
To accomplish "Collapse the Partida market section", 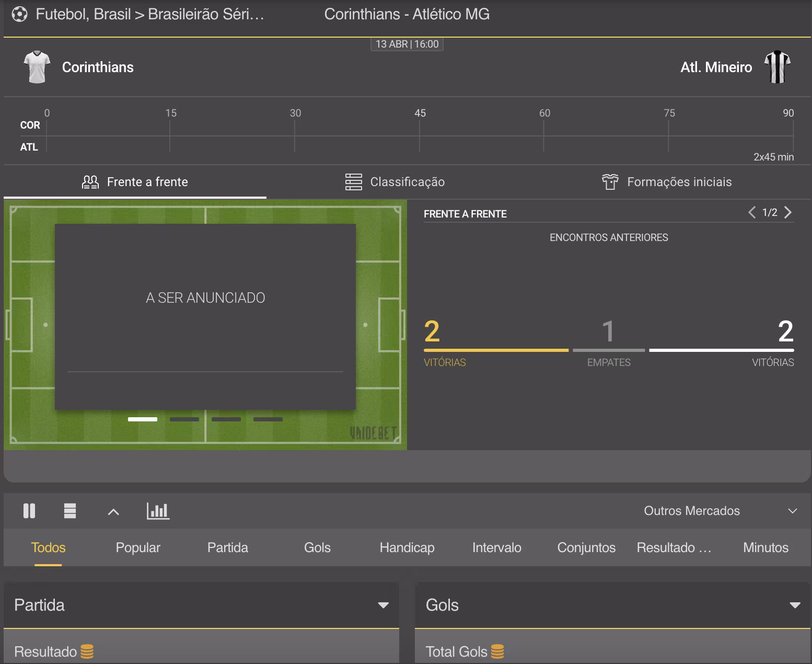I will [x=384, y=605].
